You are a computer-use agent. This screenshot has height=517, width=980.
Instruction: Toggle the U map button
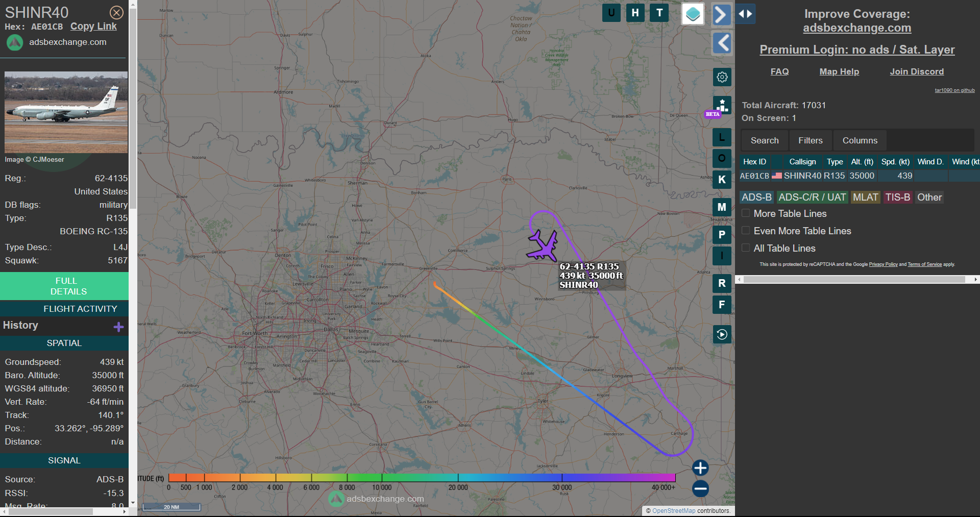click(611, 13)
